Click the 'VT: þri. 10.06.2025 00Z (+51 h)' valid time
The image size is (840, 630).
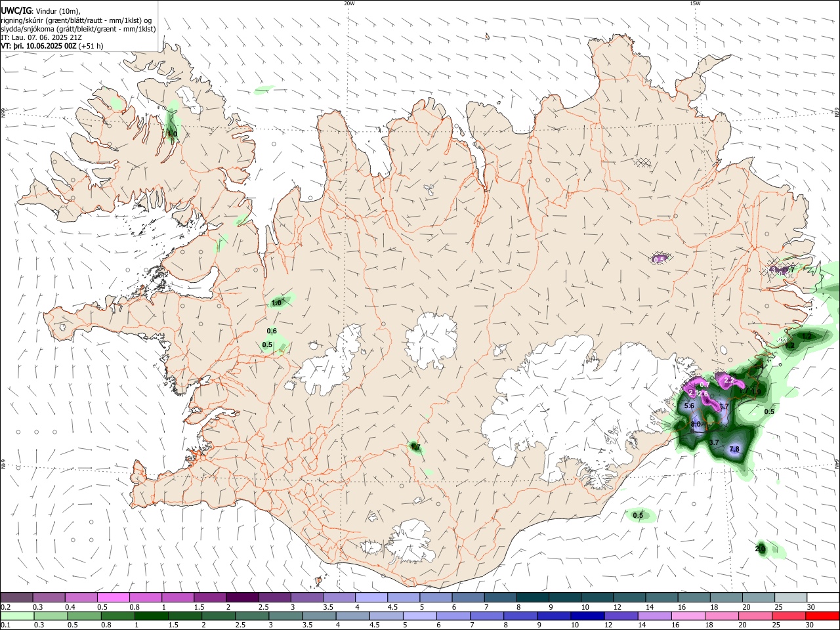click(x=52, y=47)
